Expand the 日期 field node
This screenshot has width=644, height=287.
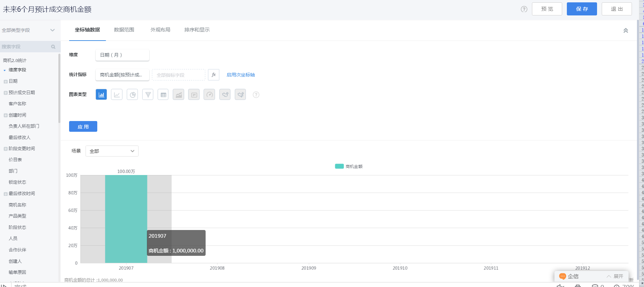click(x=6, y=81)
